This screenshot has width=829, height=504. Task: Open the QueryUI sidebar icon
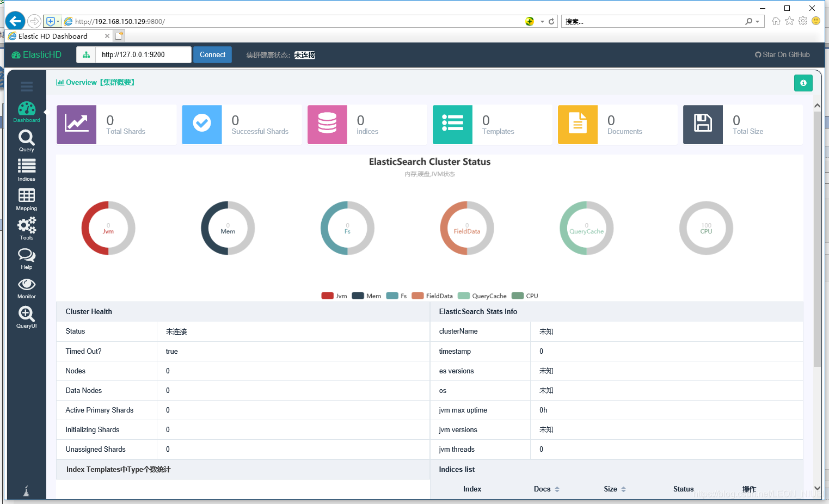pos(27,317)
